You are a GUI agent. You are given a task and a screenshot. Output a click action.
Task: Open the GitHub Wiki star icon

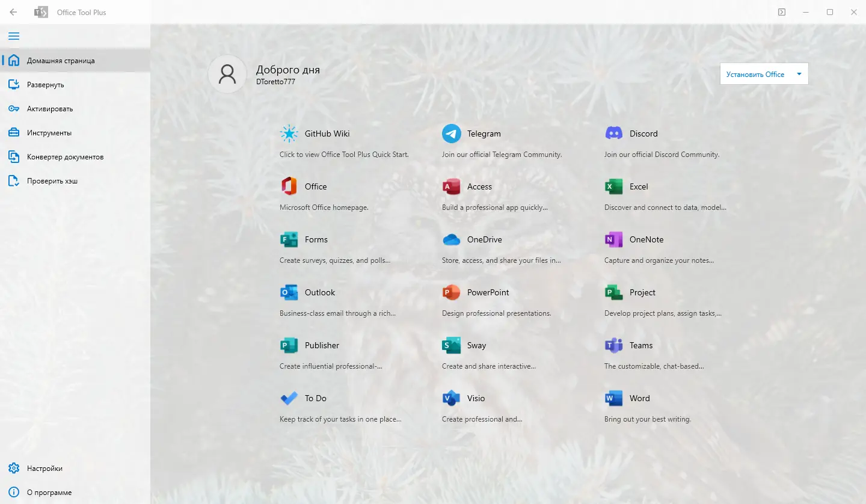coord(289,134)
